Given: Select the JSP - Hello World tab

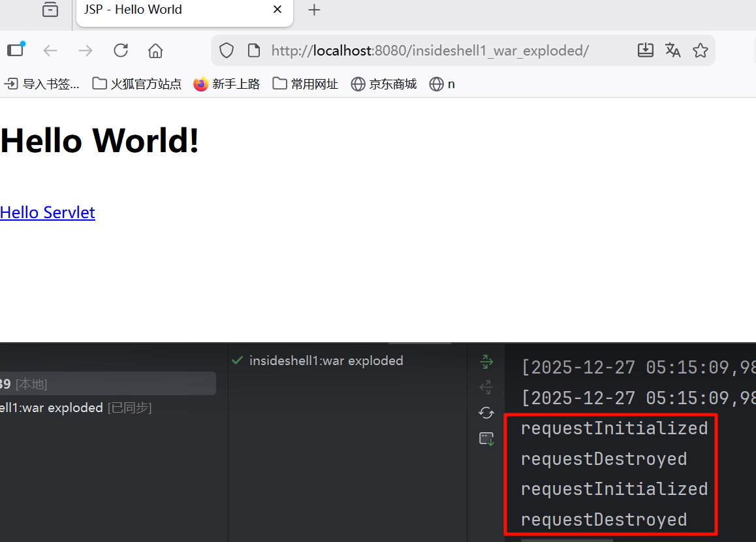Looking at the screenshot, I should pos(184,12).
